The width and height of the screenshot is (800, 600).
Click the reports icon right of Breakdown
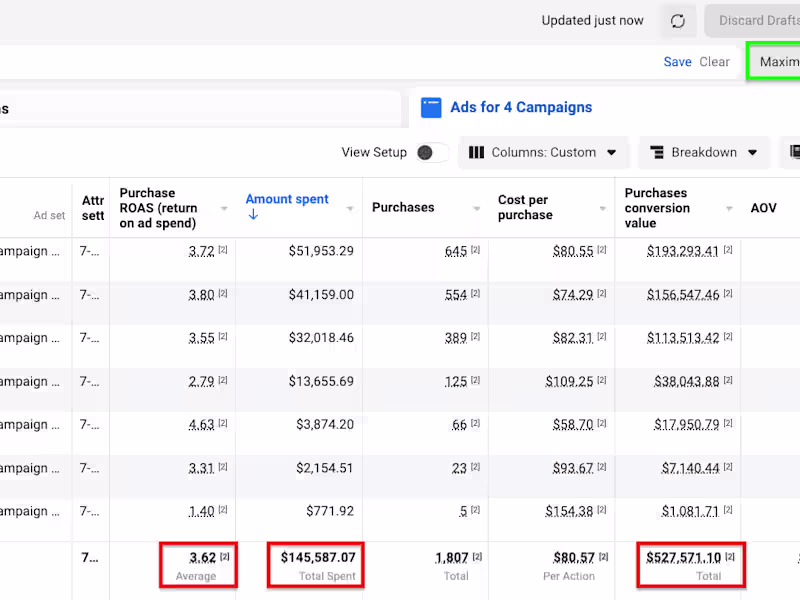[794, 152]
